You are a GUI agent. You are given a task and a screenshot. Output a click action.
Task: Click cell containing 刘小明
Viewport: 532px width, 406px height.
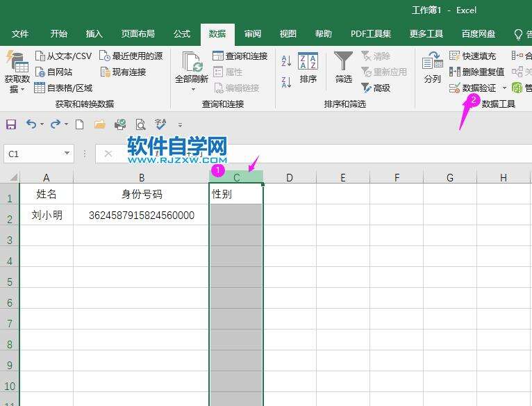47,215
